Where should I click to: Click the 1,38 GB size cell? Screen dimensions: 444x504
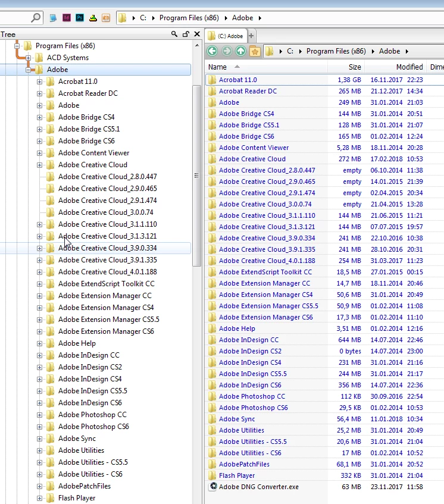click(x=349, y=80)
